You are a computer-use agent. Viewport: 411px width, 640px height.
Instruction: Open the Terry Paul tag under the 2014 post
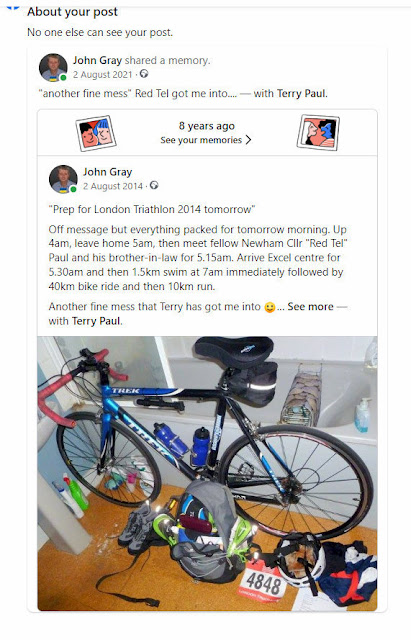click(x=96, y=321)
